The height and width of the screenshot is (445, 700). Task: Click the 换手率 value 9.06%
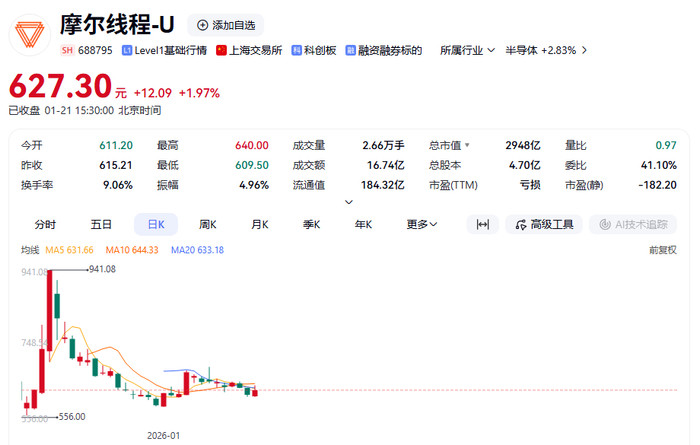coord(118,185)
